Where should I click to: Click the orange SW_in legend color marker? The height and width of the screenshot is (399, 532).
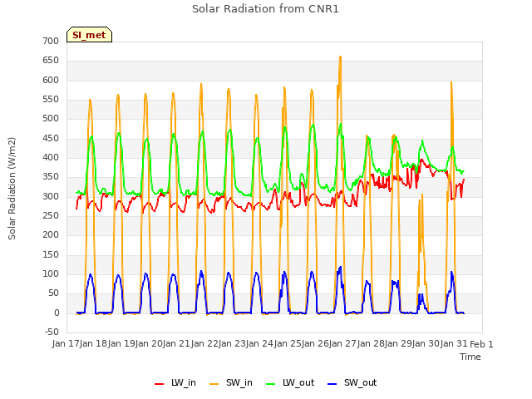[x=214, y=384]
